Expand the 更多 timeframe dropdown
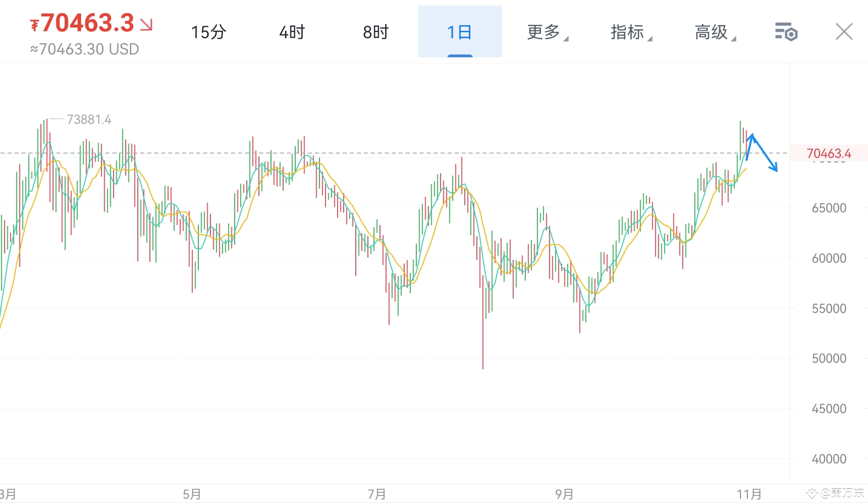868x503 pixels. click(544, 33)
